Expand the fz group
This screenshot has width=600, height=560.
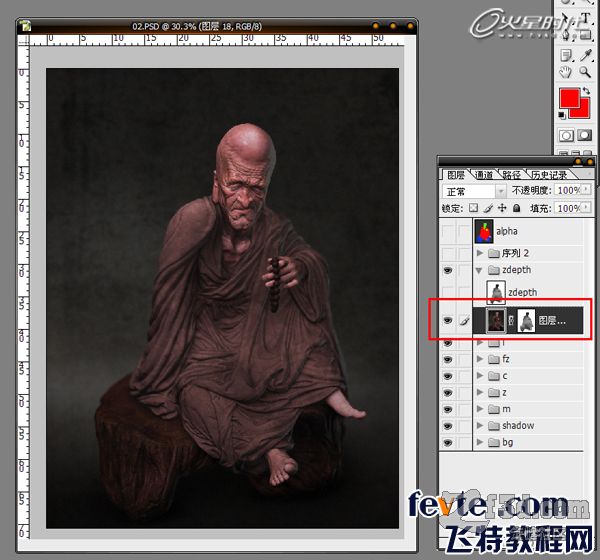click(x=480, y=359)
